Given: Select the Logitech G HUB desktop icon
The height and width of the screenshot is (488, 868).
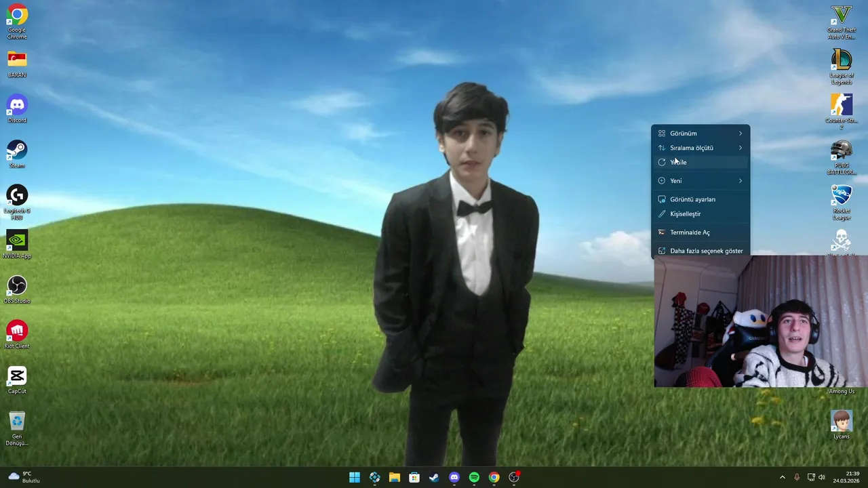Looking at the screenshot, I should [17, 203].
